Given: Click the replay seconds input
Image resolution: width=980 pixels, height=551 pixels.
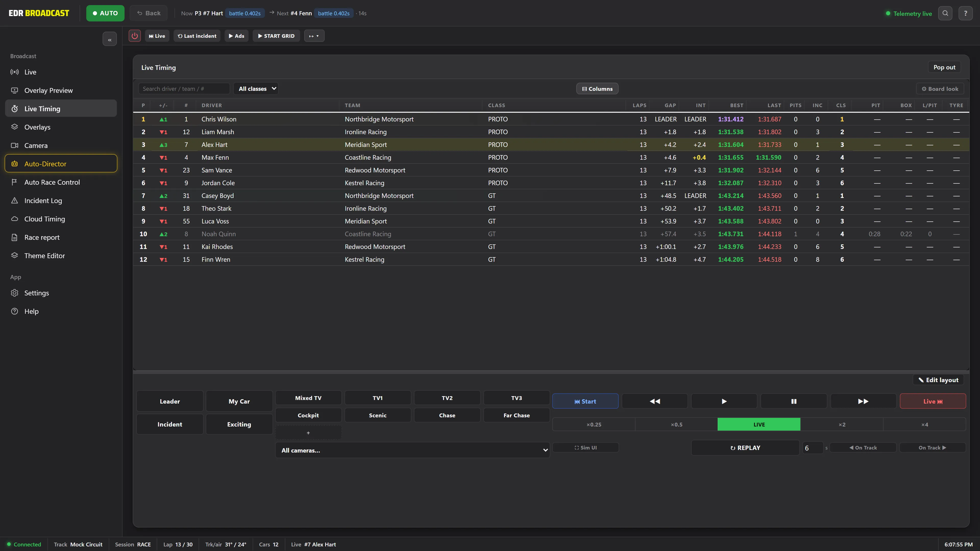Looking at the screenshot, I should [813, 448].
